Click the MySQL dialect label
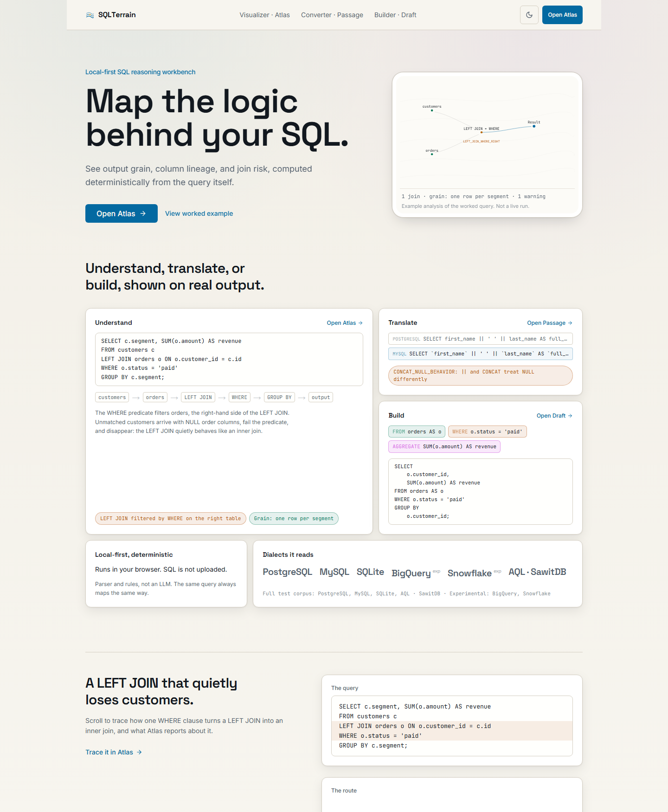The image size is (668, 812). pyautogui.click(x=334, y=572)
